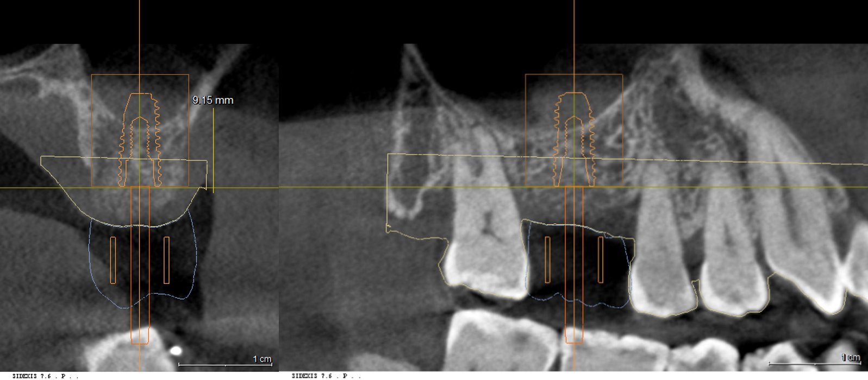Click the bright round marker dot in left view
The height and width of the screenshot is (380, 868).
[175, 350]
